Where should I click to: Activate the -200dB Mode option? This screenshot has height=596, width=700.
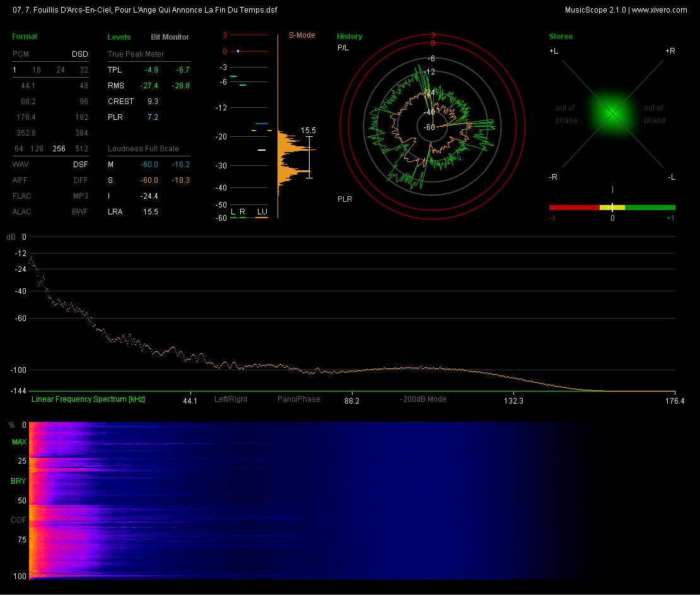[x=423, y=399]
